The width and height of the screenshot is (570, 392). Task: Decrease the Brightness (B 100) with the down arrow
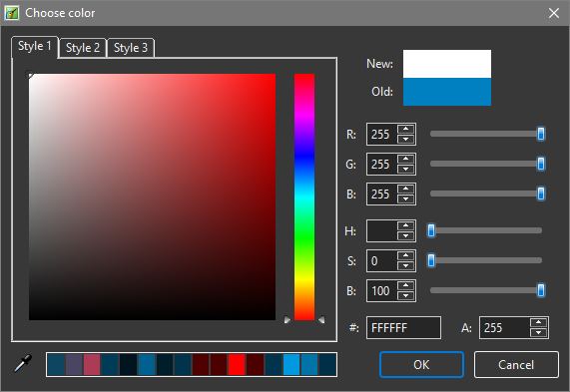[405, 296]
